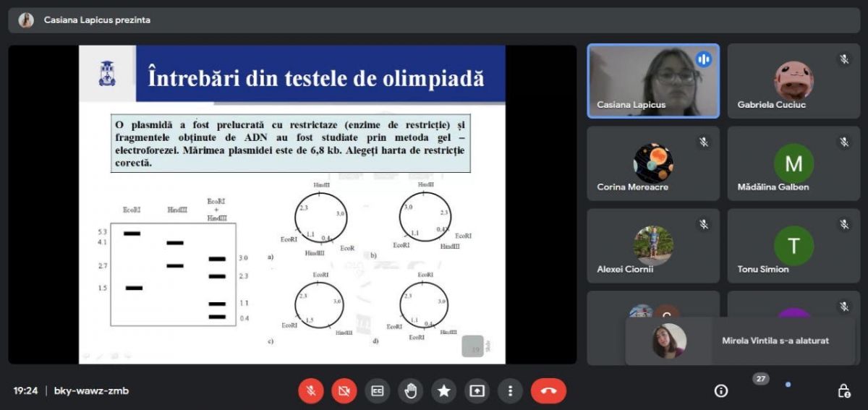This screenshot has height=410, width=868.
Task: Turn on the camera
Action: click(x=344, y=391)
